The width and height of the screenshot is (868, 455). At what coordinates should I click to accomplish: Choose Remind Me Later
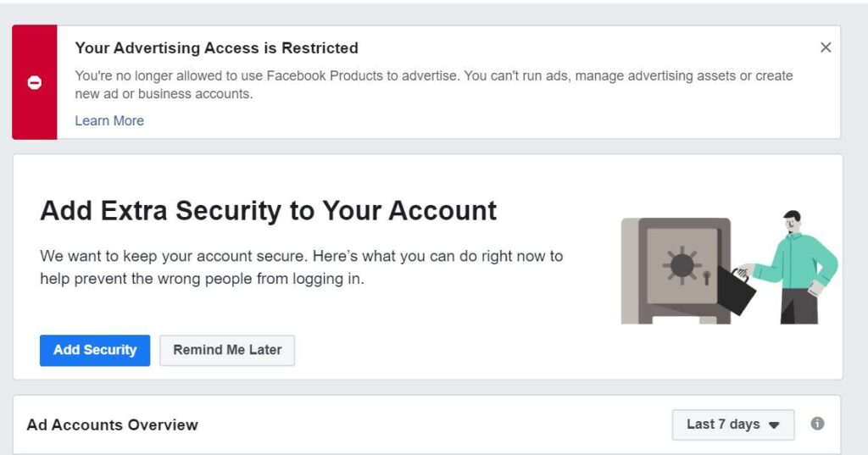click(x=227, y=350)
